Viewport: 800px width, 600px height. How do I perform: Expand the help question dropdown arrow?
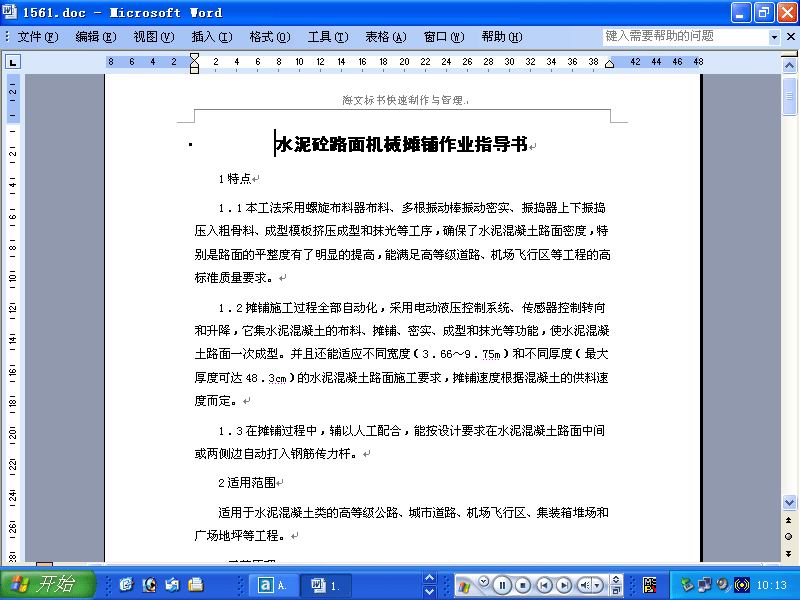coord(774,37)
